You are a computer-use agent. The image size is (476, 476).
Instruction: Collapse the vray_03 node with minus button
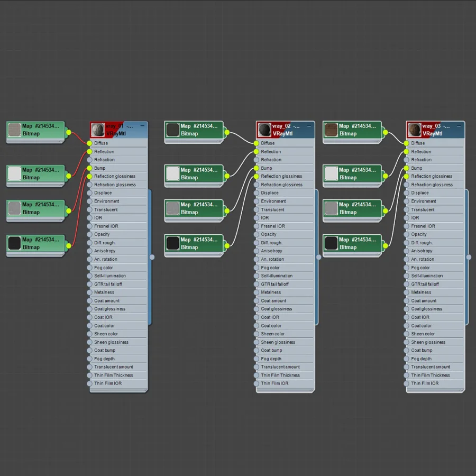click(459, 126)
